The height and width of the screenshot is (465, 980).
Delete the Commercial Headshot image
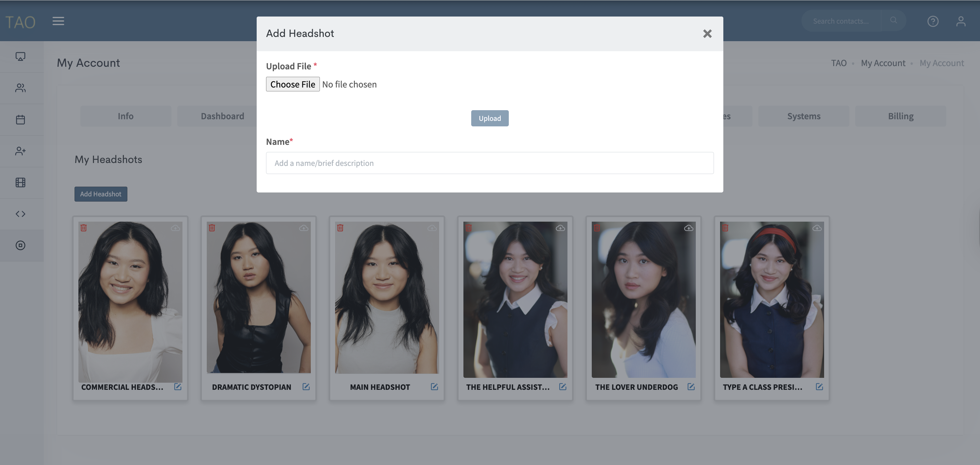84,228
